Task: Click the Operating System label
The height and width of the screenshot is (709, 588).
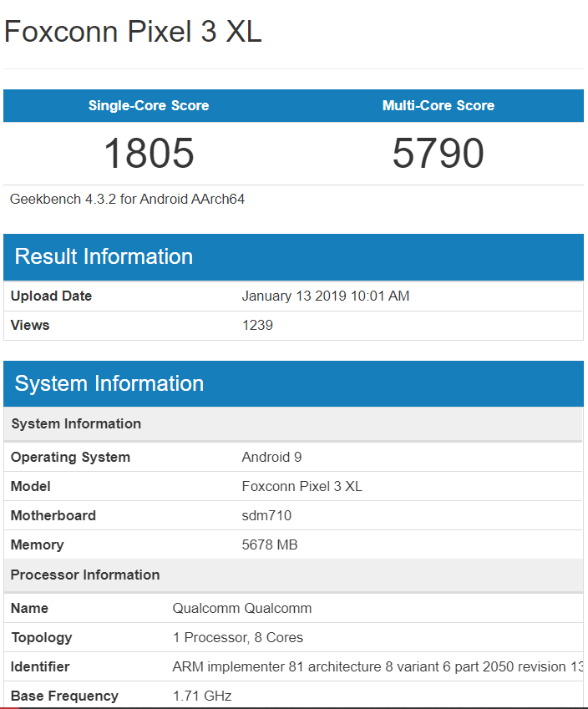Action: pyautogui.click(x=70, y=457)
